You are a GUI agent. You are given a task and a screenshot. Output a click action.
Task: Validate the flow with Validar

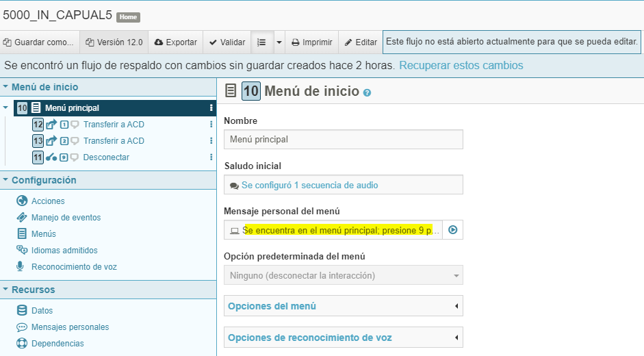pyautogui.click(x=227, y=42)
